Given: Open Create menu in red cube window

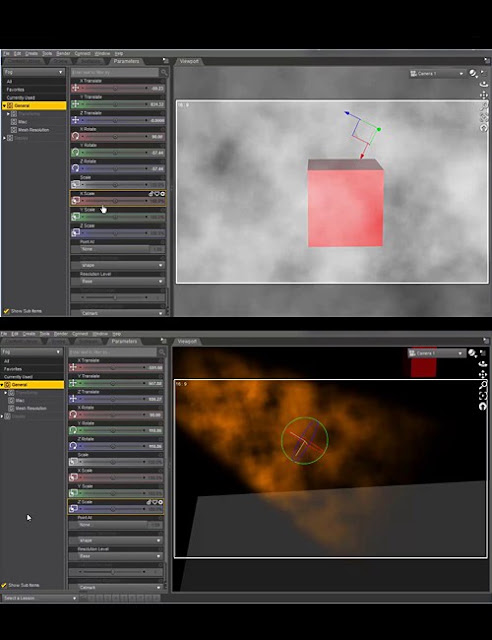Looking at the screenshot, I should tap(31, 53).
